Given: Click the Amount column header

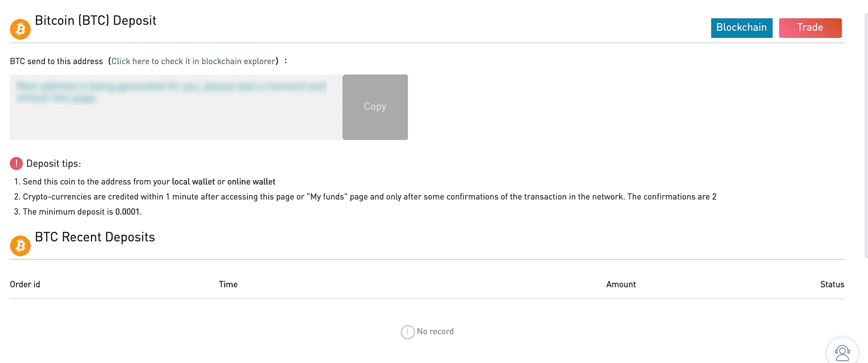Looking at the screenshot, I should point(621,285).
